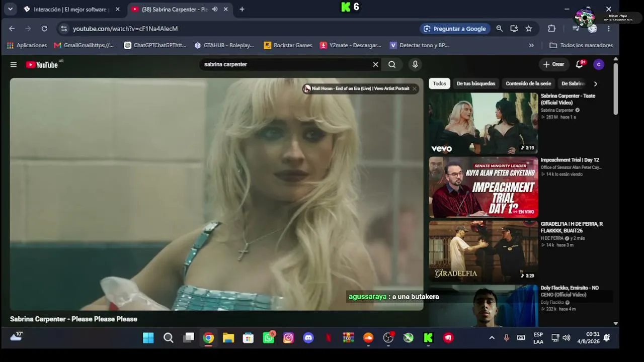The height and width of the screenshot is (362, 644).
Task: Go back with the browser back arrow
Action: pos(12,29)
